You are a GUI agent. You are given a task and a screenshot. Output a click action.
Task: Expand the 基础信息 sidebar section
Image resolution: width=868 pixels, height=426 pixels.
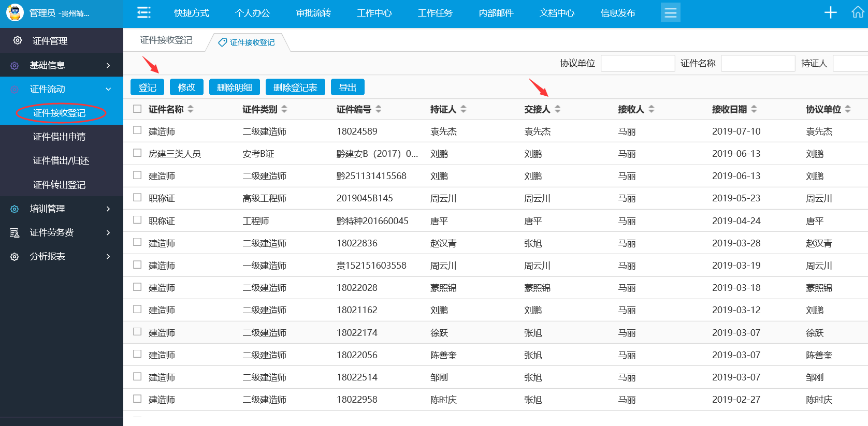click(x=62, y=65)
